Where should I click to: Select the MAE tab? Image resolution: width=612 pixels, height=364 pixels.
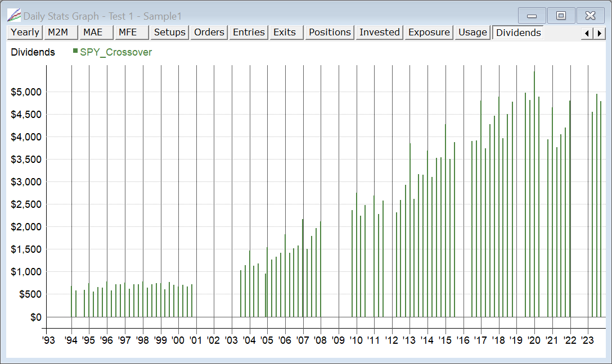pos(93,33)
